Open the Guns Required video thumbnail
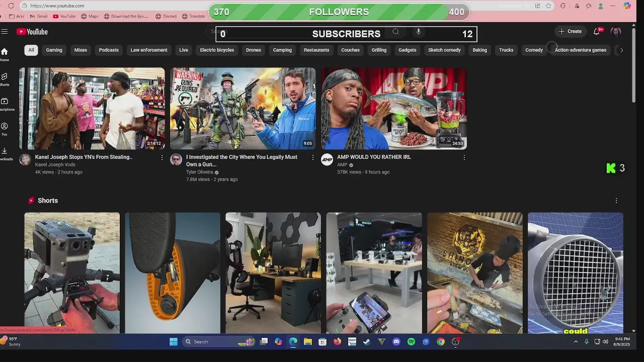 [x=243, y=109]
